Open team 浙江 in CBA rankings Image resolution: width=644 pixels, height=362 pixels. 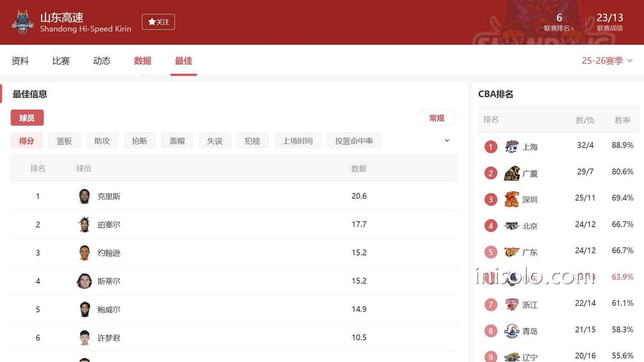pyautogui.click(x=530, y=305)
